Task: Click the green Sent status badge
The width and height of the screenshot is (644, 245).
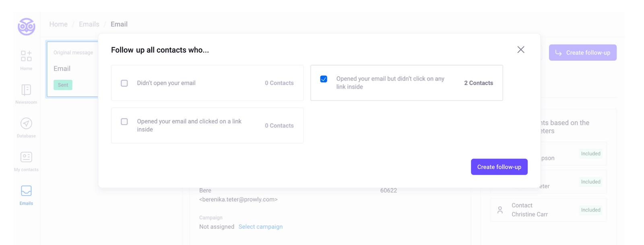Action: pos(63,85)
